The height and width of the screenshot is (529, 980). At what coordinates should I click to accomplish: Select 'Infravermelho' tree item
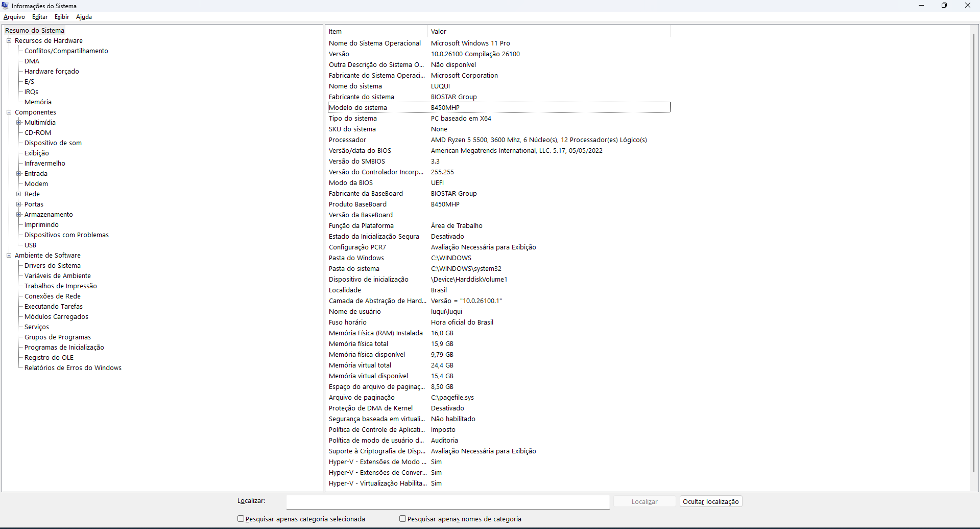coord(45,164)
